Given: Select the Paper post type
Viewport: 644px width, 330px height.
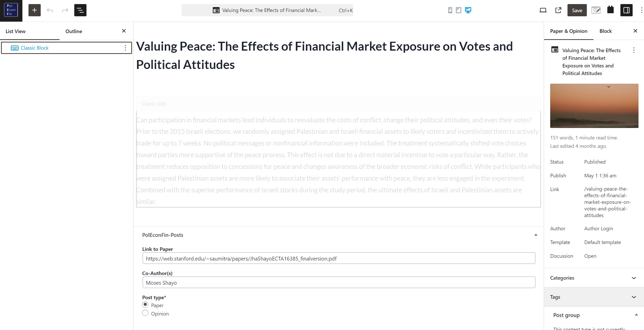Looking at the screenshot, I should click(x=145, y=305).
